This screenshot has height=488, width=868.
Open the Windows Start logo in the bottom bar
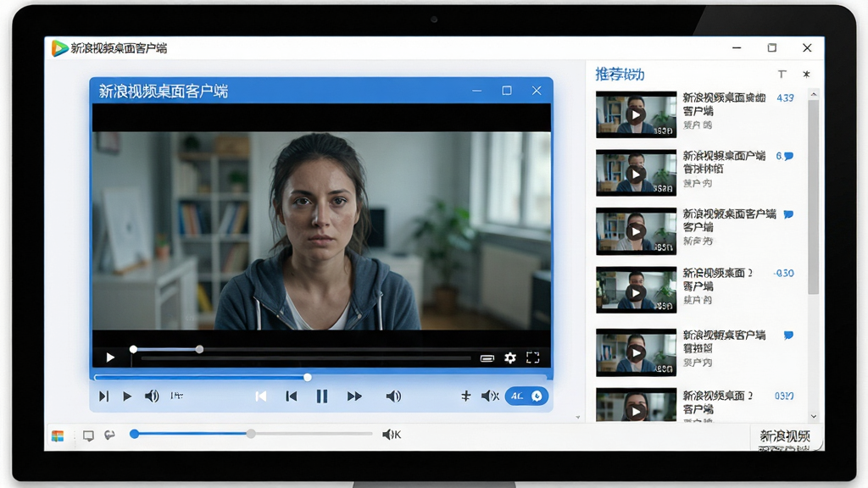coord(58,435)
